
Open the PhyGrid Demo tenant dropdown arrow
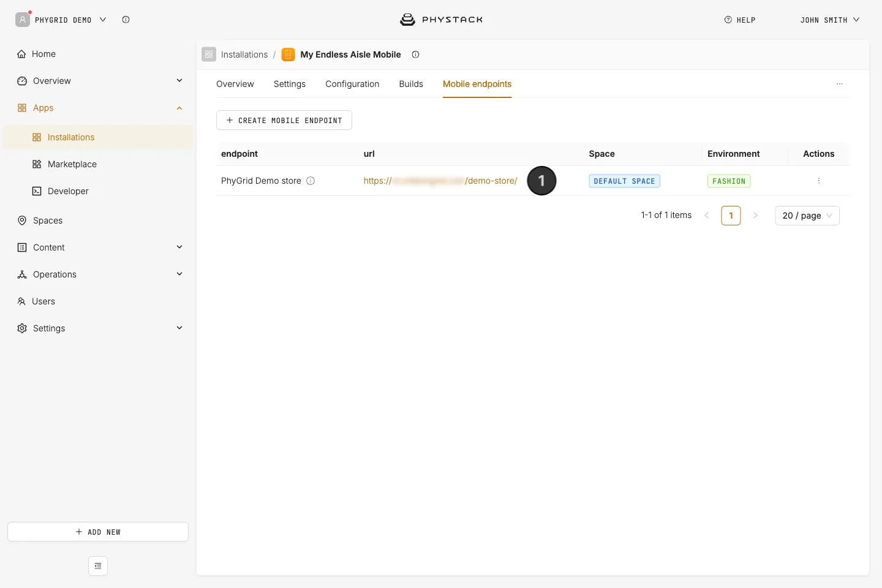103,20
